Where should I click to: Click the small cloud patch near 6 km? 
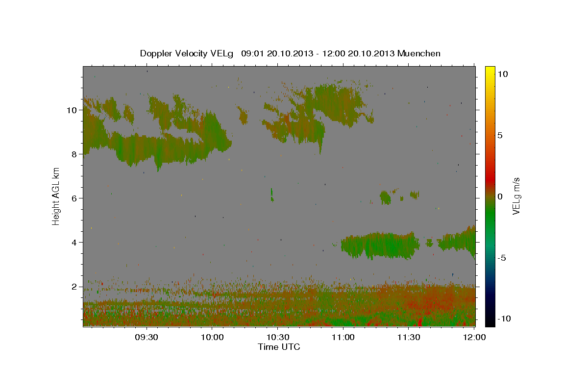(385, 197)
